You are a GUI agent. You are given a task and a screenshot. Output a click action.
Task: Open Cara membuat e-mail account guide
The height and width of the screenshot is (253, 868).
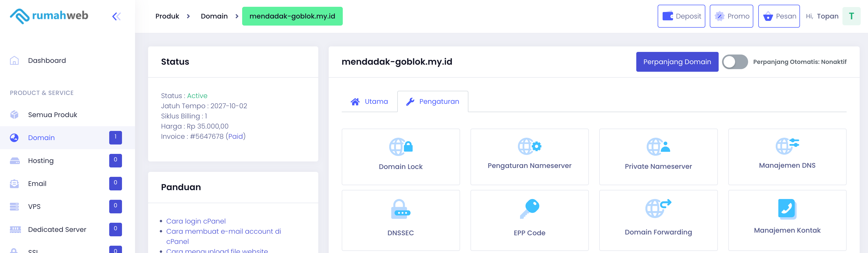[x=223, y=236]
